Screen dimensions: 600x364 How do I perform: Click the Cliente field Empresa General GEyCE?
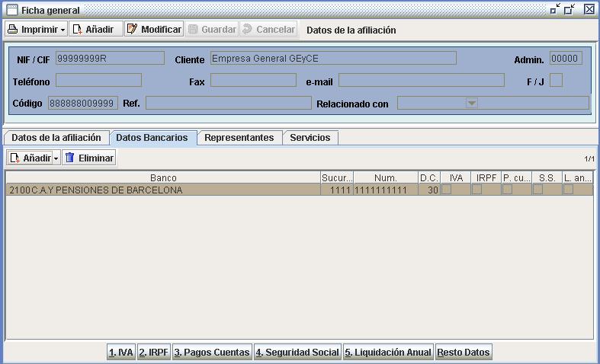click(x=333, y=59)
